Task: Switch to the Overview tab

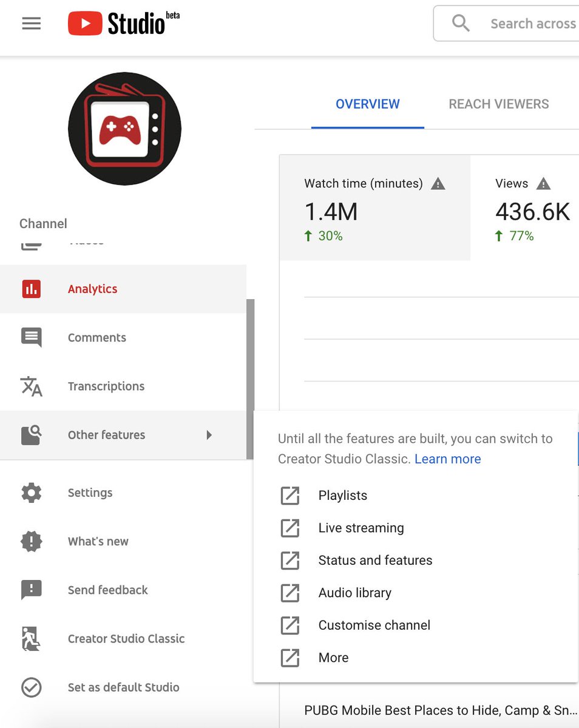Action: (x=368, y=104)
